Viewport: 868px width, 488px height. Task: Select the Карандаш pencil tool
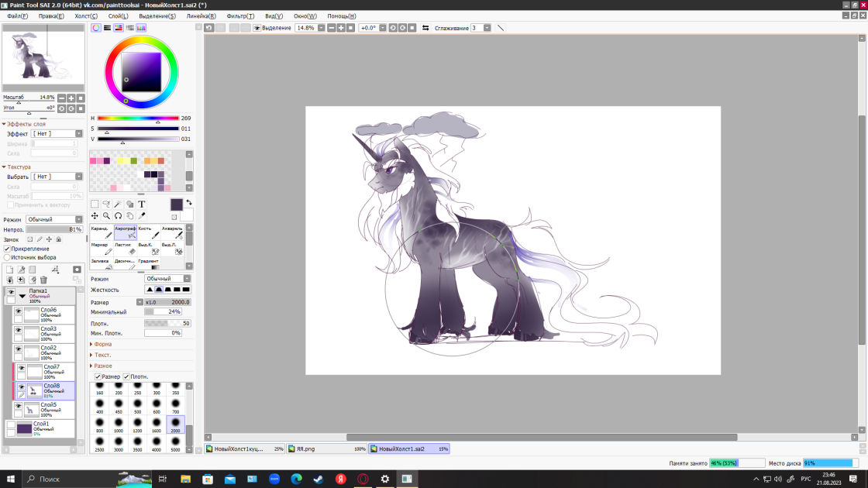[102, 232]
